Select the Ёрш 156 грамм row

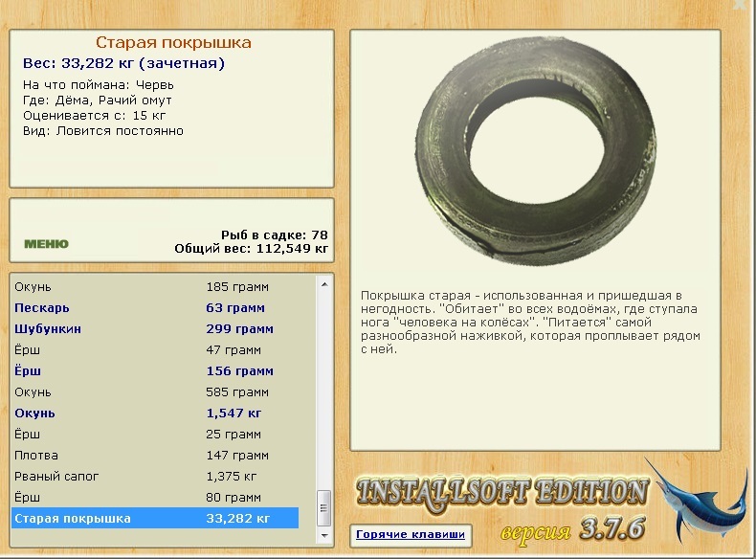(x=155, y=370)
